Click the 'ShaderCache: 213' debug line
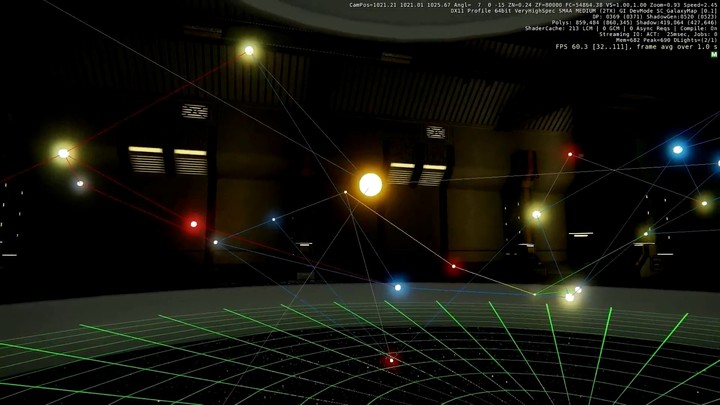720x405 pixels. coord(621,28)
